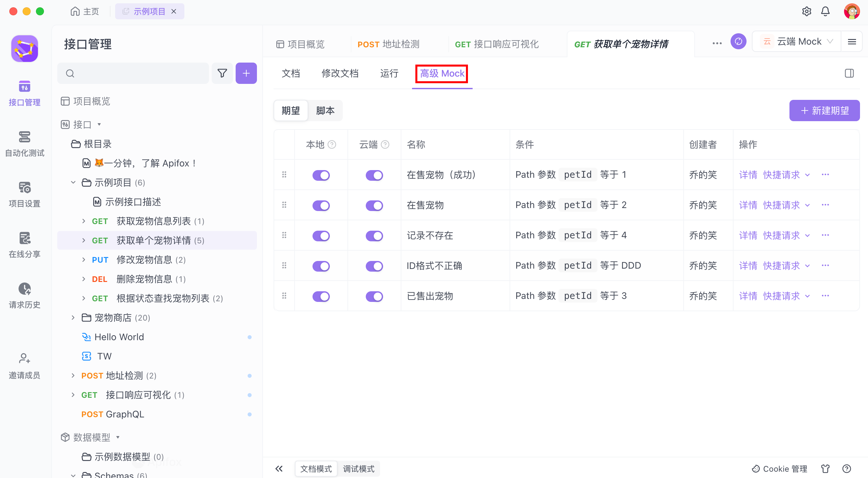Turn off local toggle for 已售出宠物
868x478 pixels.
point(321,296)
